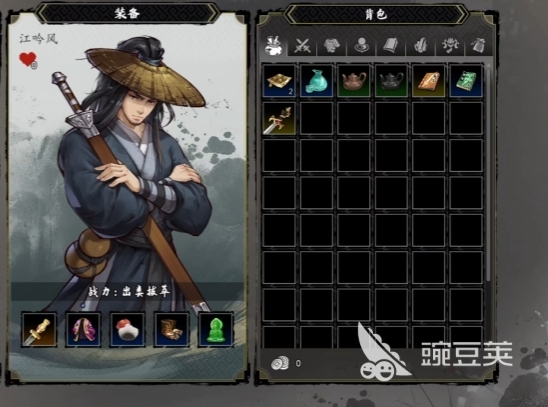Pick the brown clay teapot
Screen dimensions: 548x407
click(354, 81)
